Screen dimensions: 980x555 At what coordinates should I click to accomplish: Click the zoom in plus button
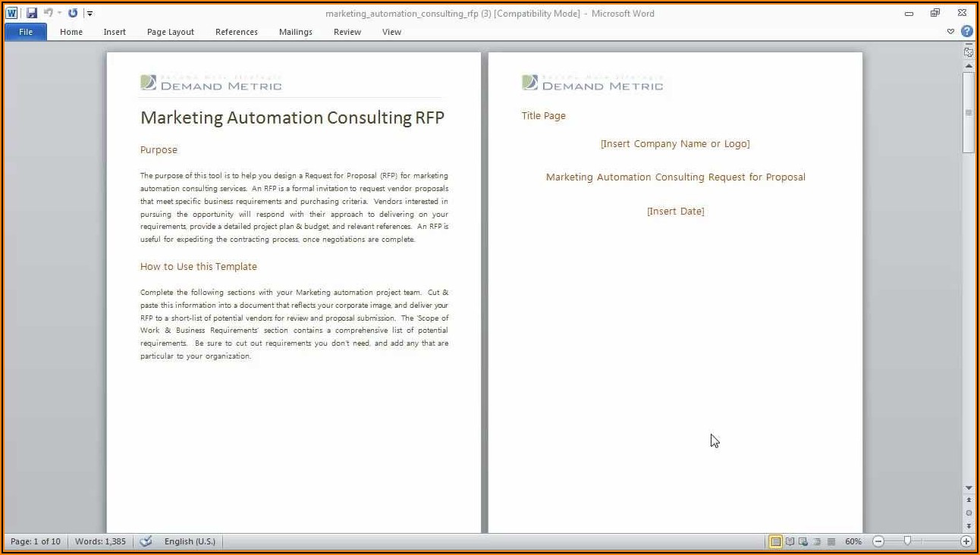coord(966,541)
